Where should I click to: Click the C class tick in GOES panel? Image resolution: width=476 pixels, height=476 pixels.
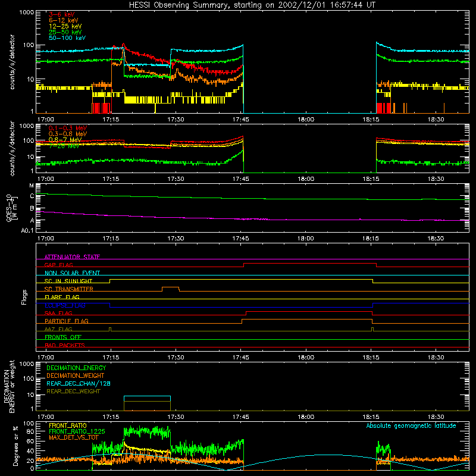coord(32,196)
